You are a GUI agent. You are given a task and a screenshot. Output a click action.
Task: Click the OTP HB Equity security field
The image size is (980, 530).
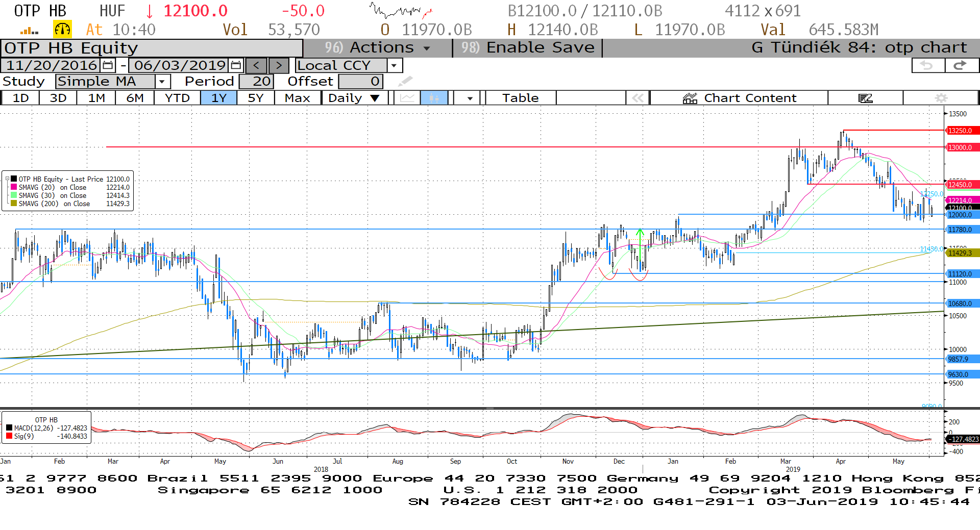coord(152,48)
